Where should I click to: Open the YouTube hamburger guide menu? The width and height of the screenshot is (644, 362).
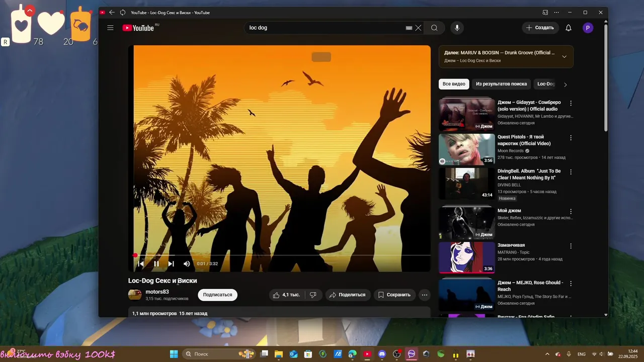[110, 28]
